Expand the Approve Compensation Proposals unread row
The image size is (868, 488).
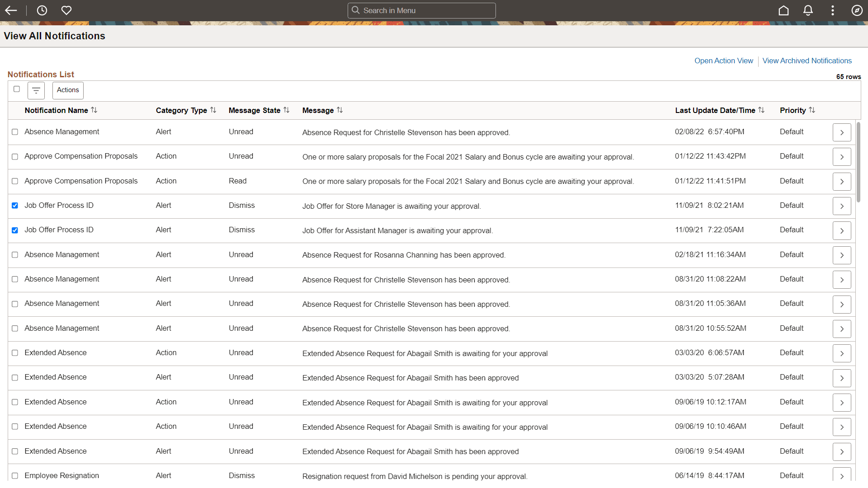point(842,156)
